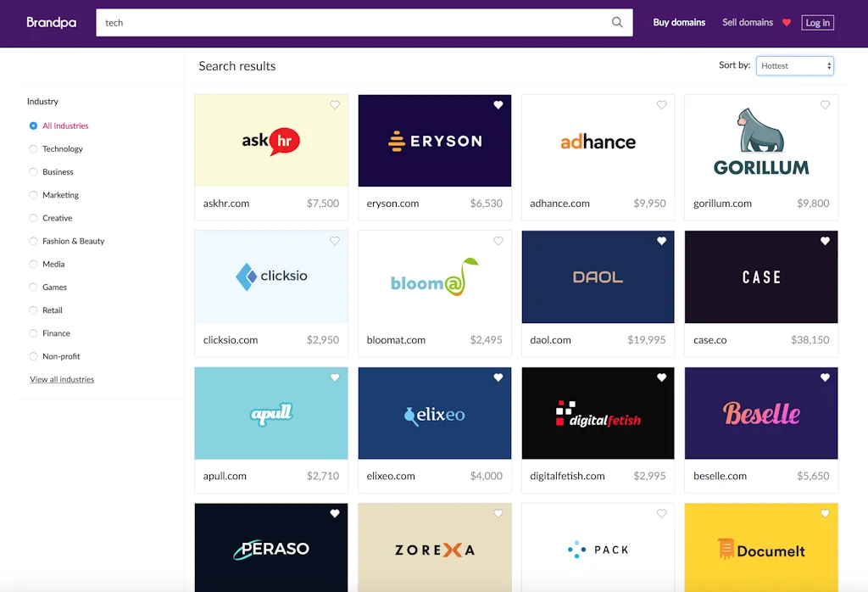Open the Sort by Hottest dropdown
This screenshot has height=592, width=868.
click(795, 65)
